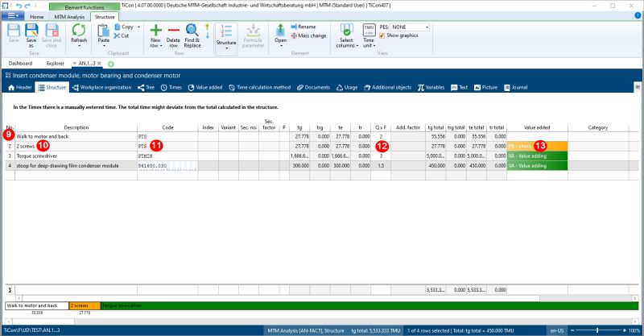This screenshot has height=336, width=644.
Task: Move row down arrow
Action: tap(207, 35)
